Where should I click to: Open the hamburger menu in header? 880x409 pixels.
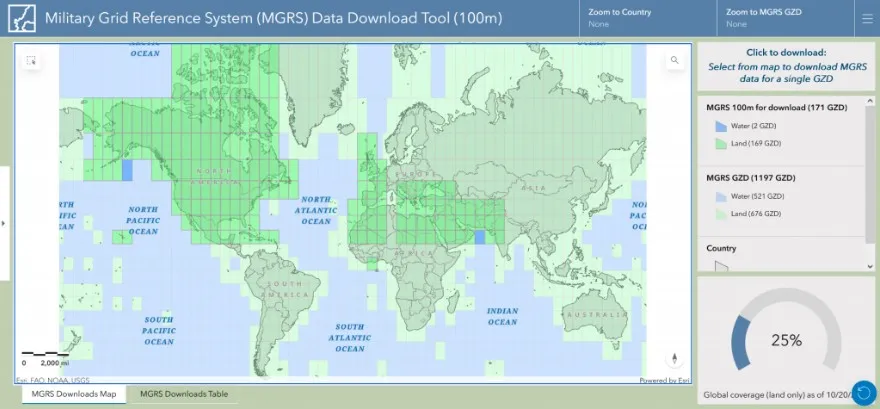(865, 18)
